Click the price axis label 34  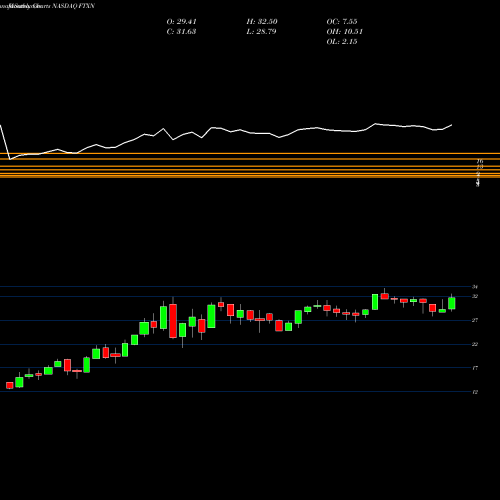[x=475, y=287]
